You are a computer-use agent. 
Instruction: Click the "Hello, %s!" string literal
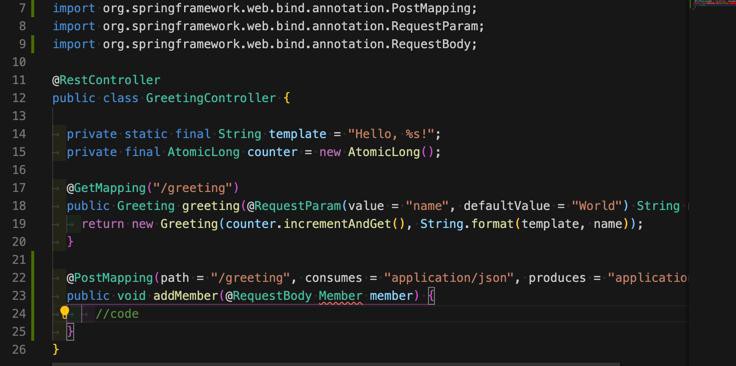[391, 134]
